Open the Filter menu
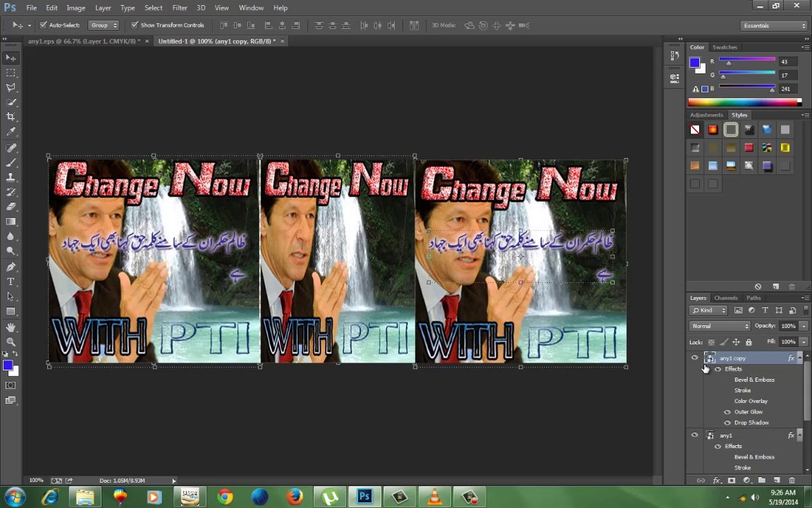Image resolution: width=812 pixels, height=508 pixels. click(x=180, y=8)
